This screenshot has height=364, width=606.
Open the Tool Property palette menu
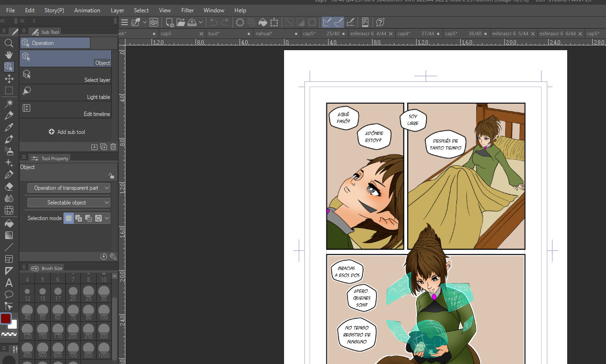click(24, 158)
